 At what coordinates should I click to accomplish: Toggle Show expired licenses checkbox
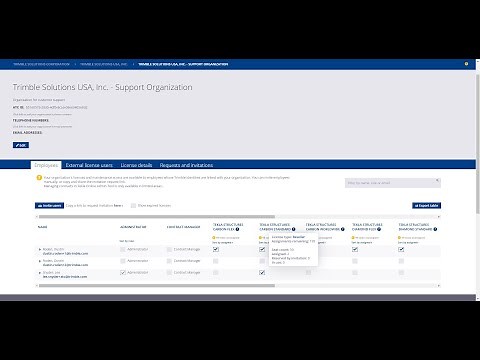[x=133, y=206]
